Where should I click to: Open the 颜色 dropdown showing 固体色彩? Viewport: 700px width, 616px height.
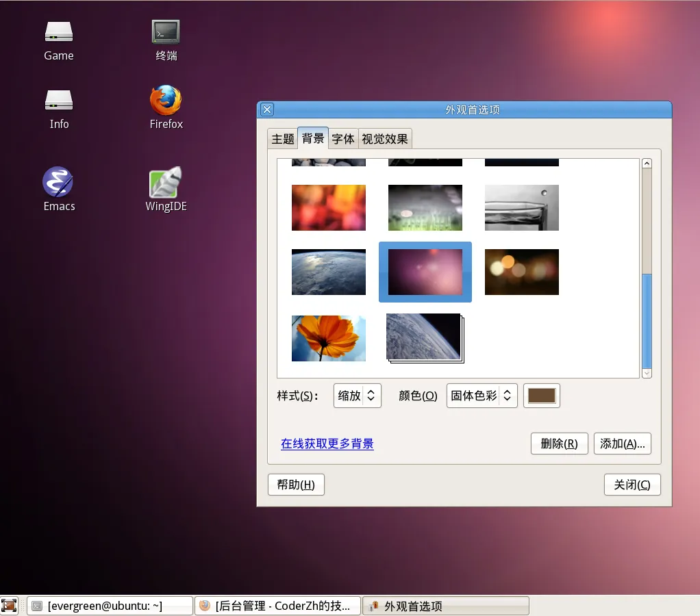click(x=482, y=396)
